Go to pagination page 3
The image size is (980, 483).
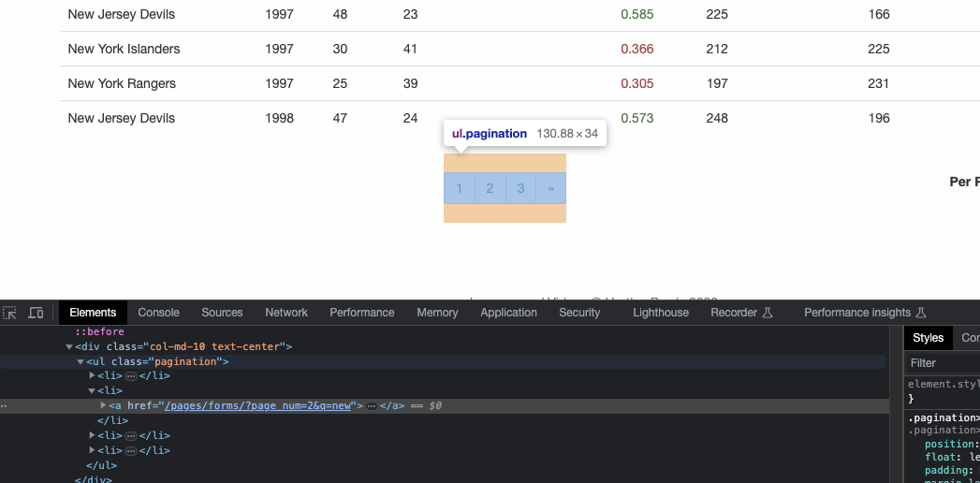[520, 188]
